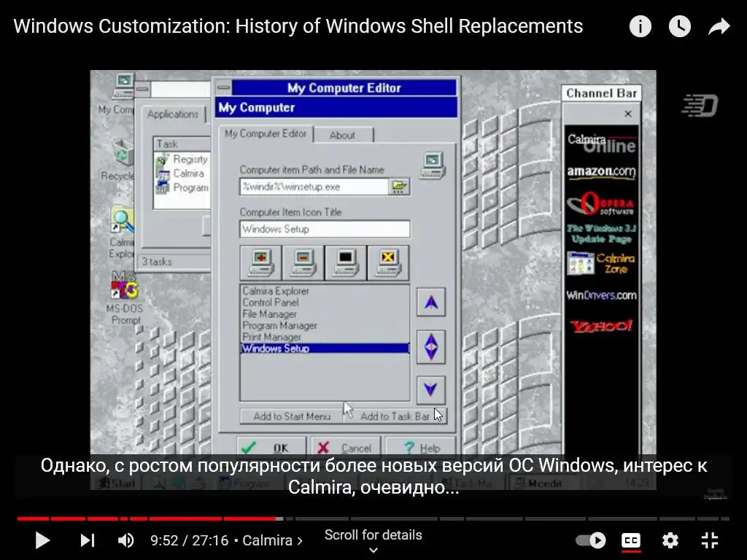Close the Channel Bar with X
Screen dimensions: 747x560
point(628,114)
